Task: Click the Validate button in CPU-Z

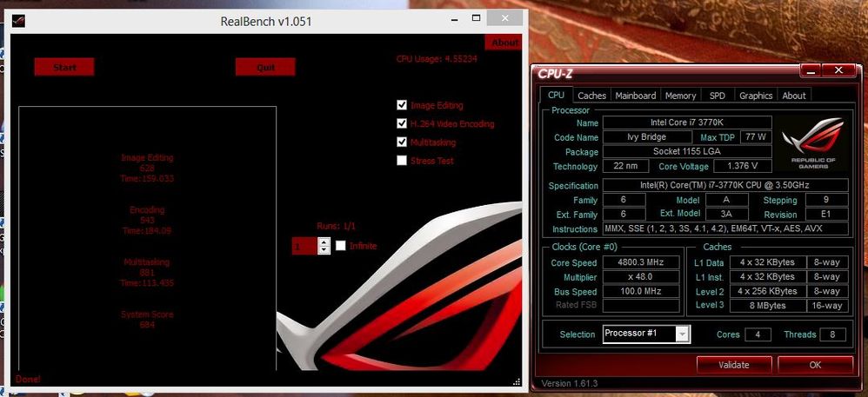Action: (733, 365)
